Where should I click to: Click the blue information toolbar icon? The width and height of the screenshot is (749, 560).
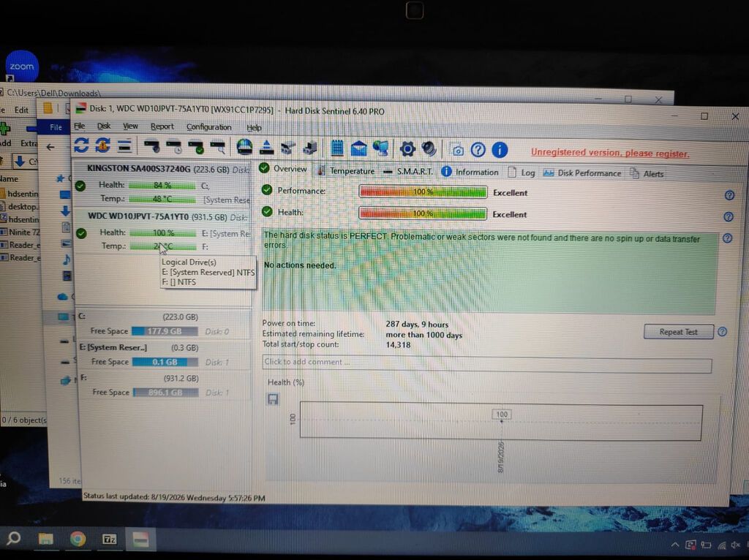click(x=500, y=151)
